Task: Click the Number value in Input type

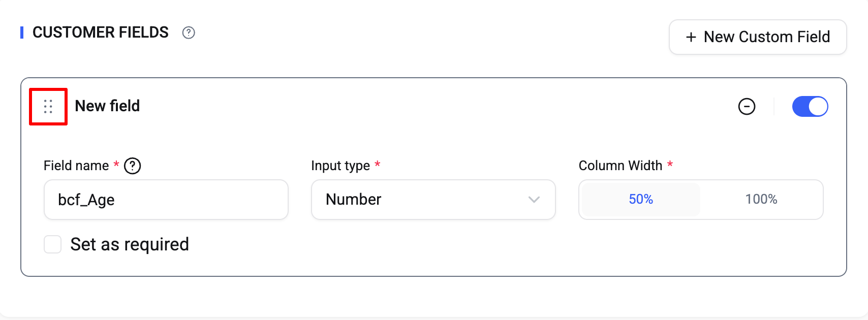Action: click(x=354, y=200)
